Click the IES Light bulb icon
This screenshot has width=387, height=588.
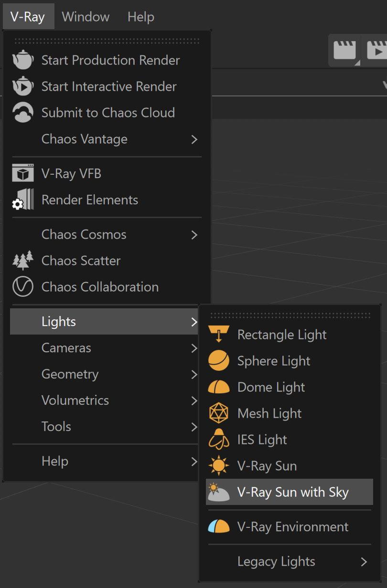click(x=219, y=440)
